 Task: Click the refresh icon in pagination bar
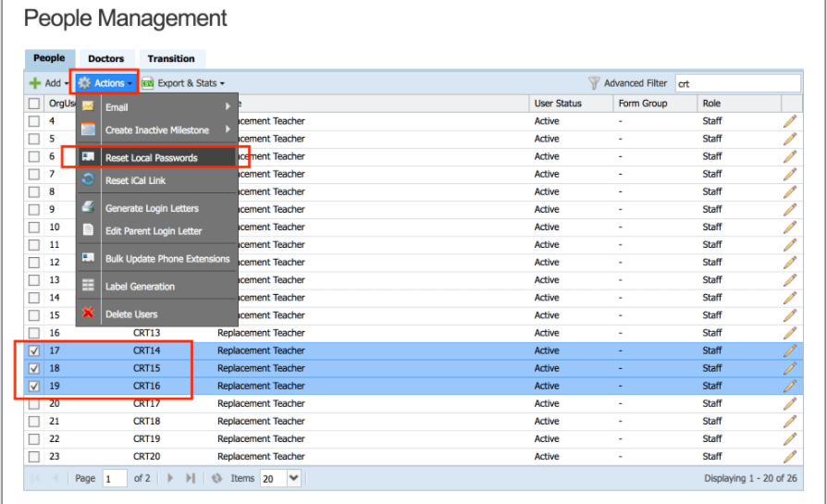(216, 478)
